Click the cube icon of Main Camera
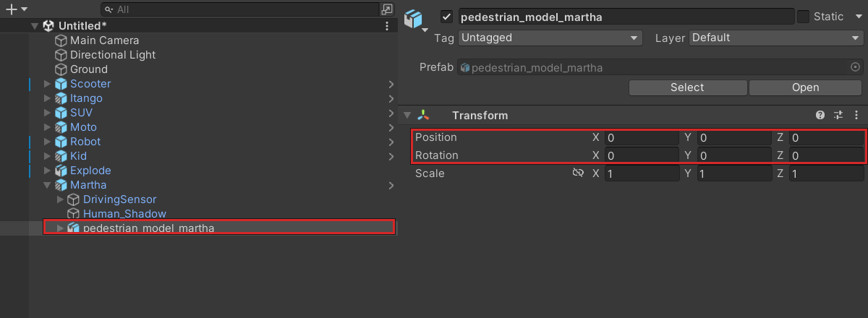 [x=61, y=40]
